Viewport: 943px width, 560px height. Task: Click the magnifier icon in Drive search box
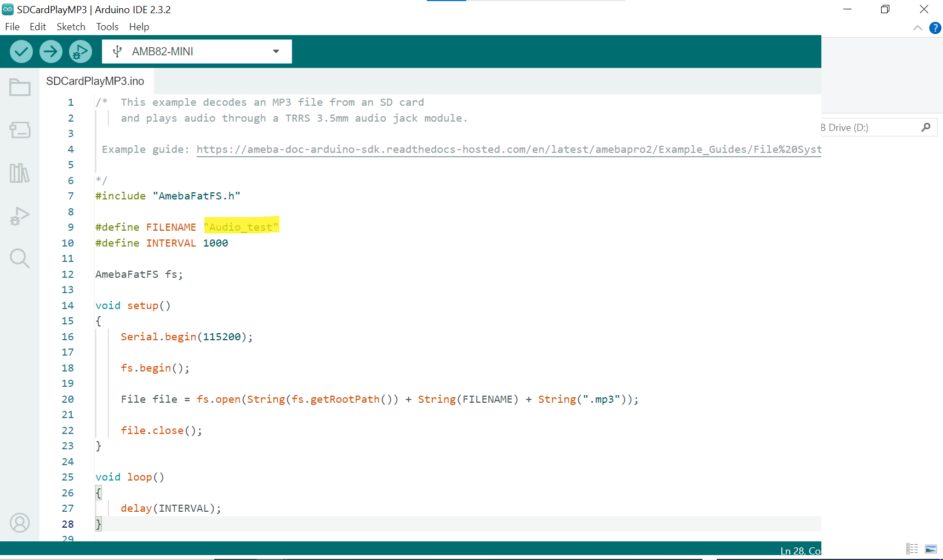926,128
